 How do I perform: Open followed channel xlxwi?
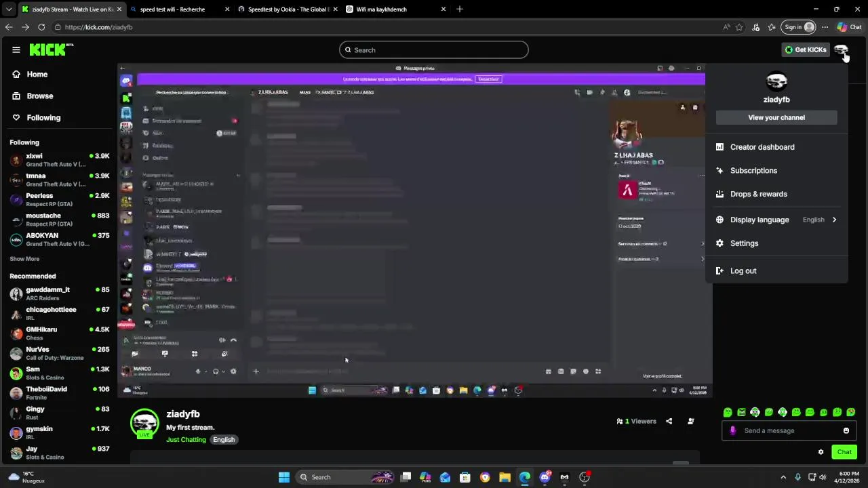(x=60, y=160)
